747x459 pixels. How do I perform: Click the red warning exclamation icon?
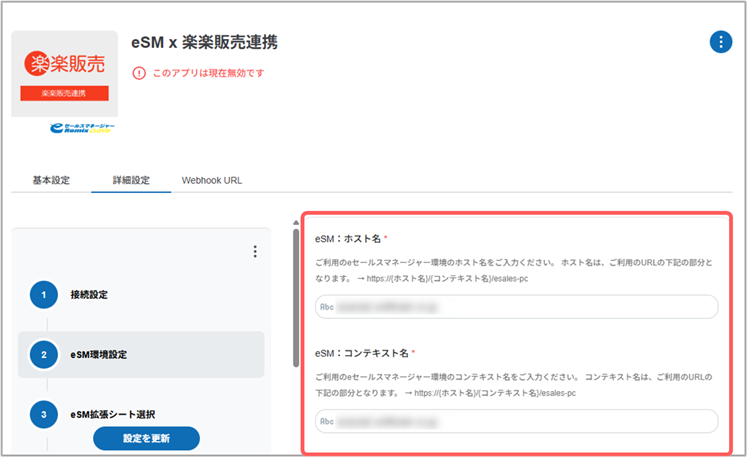[x=139, y=73]
